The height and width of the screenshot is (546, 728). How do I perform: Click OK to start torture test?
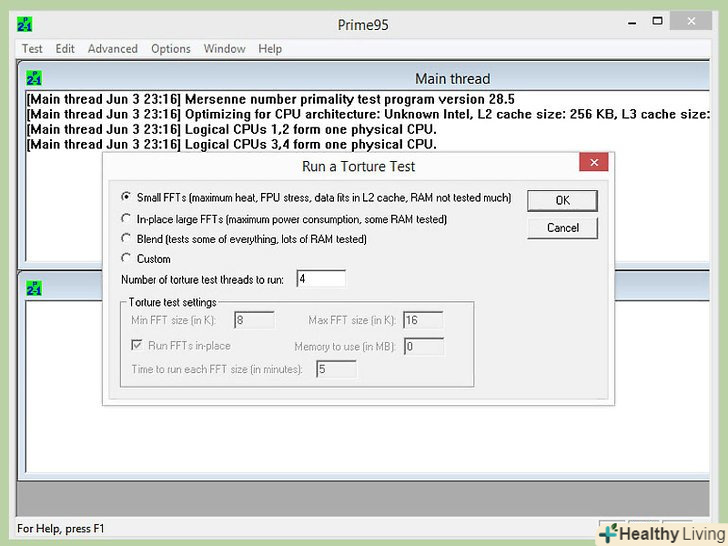coord(562,201)
